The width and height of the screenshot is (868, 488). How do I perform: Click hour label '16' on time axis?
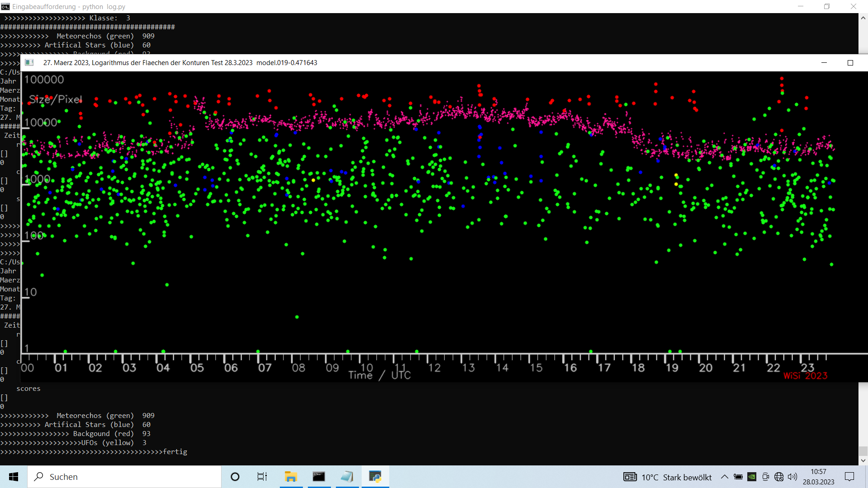click(x=570, y=368)
